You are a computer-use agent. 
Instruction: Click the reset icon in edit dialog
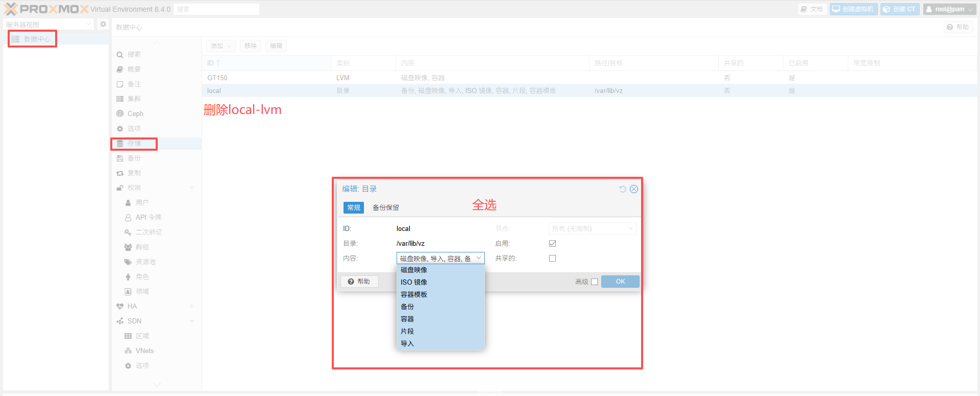tap(622, 189)
